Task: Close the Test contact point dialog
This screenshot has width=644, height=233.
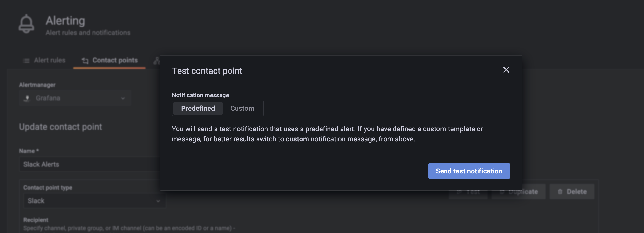Action: tap(506, 70)
